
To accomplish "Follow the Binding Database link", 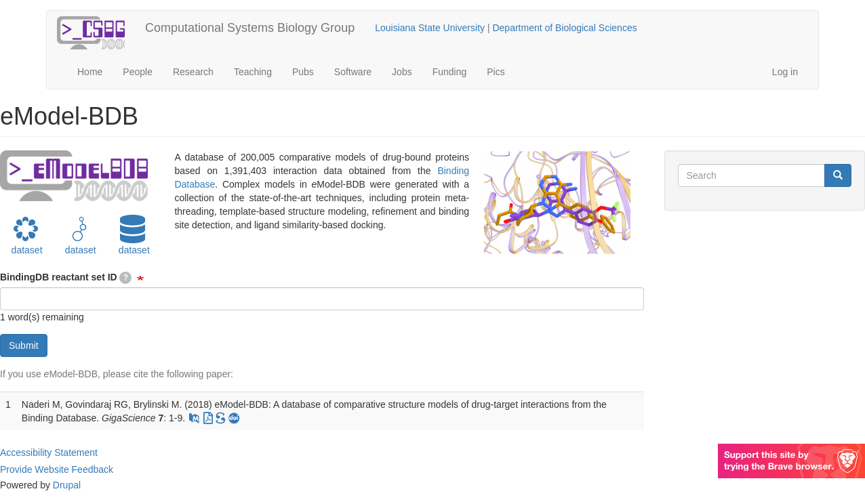I will pyautogui.click(x=453, y=171).
